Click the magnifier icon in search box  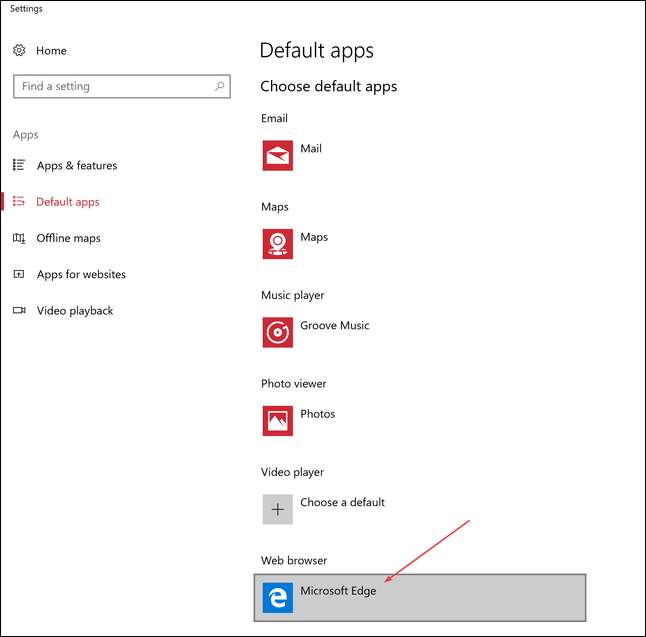219,87
